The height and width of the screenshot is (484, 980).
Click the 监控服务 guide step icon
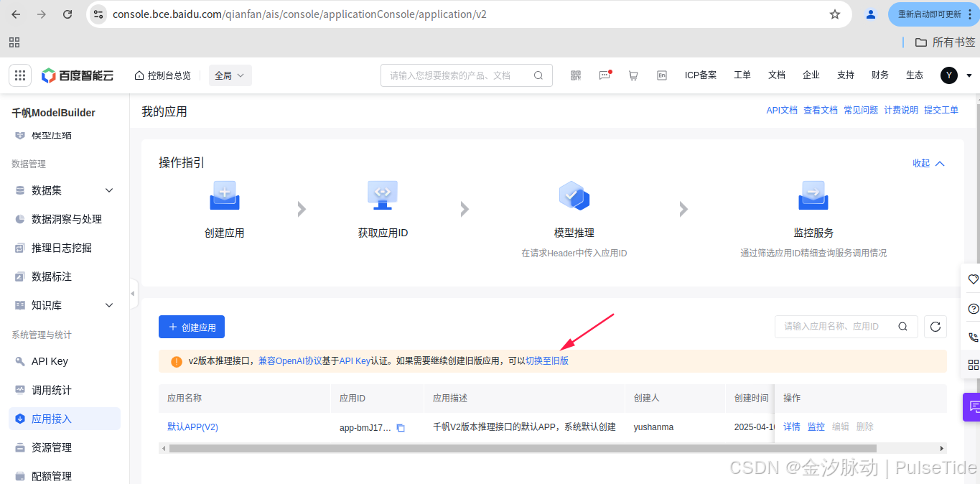pos(813,195)
